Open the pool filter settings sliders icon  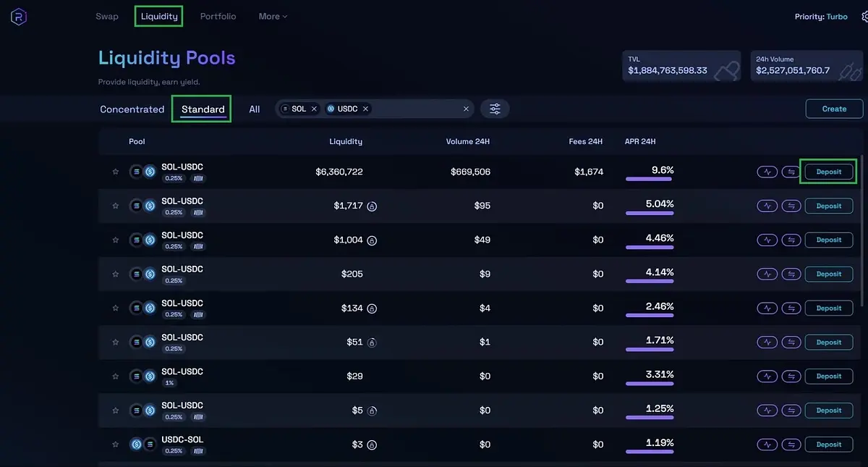[495, 109]
